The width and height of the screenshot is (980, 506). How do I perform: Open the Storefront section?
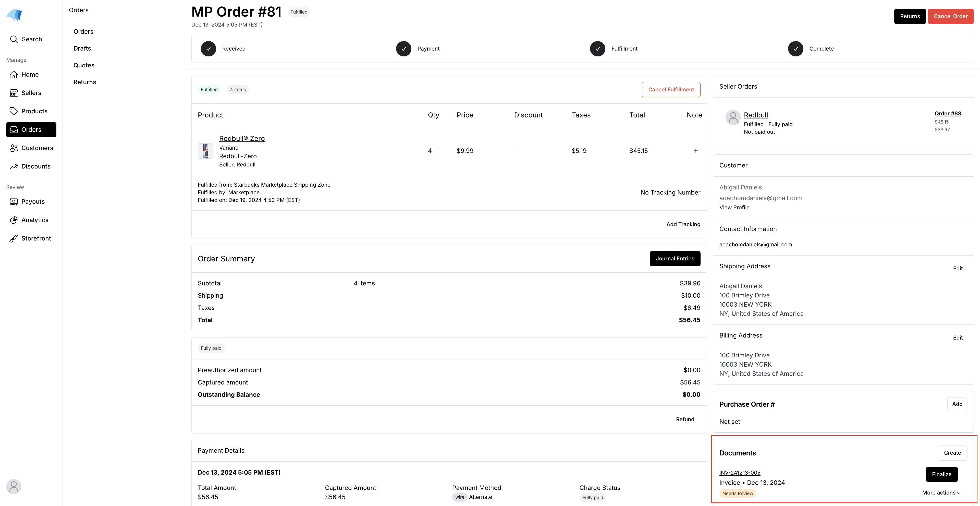pyautogui.click(x=36, y=238)
